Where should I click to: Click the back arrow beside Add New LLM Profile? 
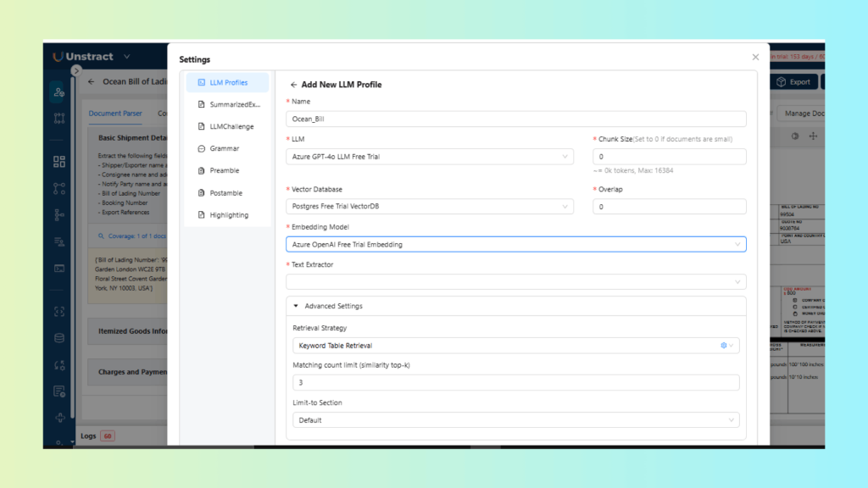tap(293, 85)
